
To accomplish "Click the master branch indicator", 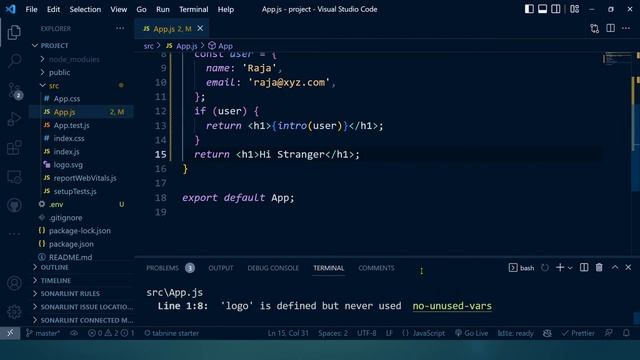I will click(x=43, y=333).
